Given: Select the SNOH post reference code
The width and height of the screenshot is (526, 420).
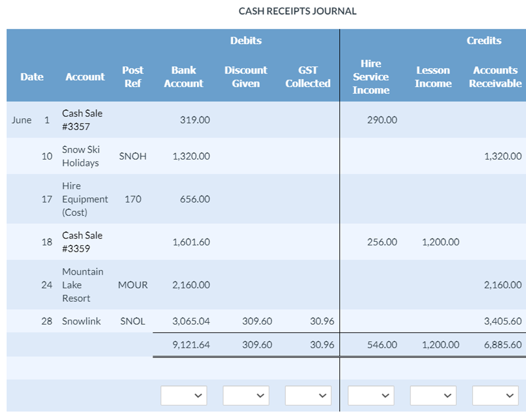Looking at the screenshot, I should click(133, 156).
